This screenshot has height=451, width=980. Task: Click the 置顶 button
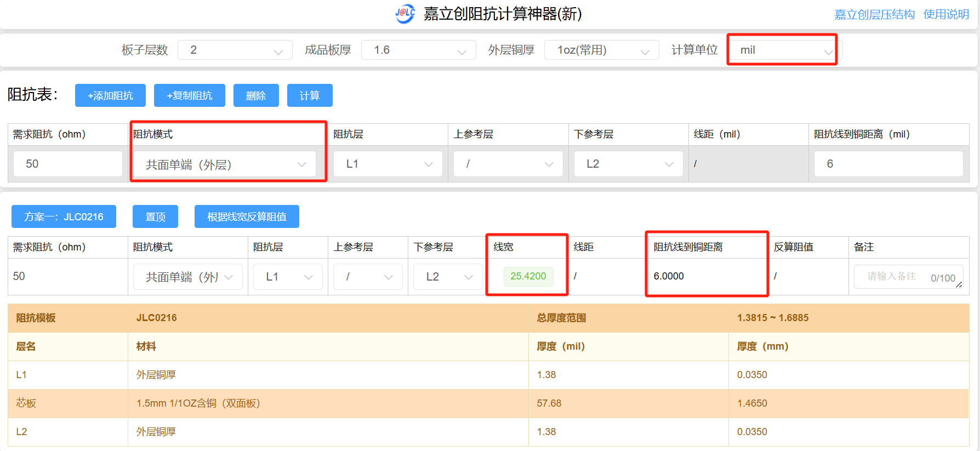click(155, 216)
